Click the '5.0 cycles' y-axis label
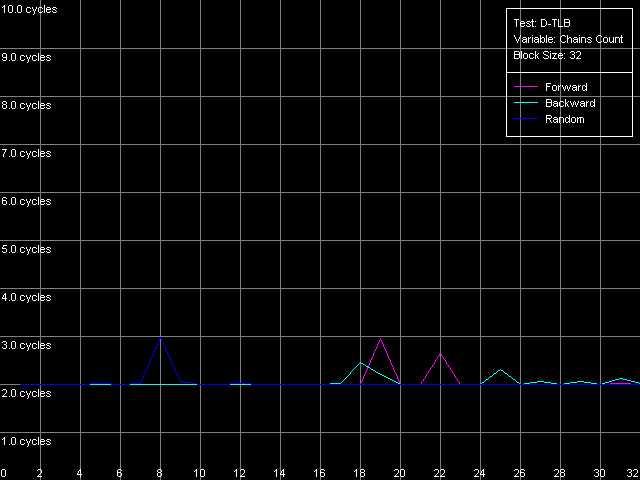Image resolution: width=640 pixels, height=480 pixels. pos(27,249)
